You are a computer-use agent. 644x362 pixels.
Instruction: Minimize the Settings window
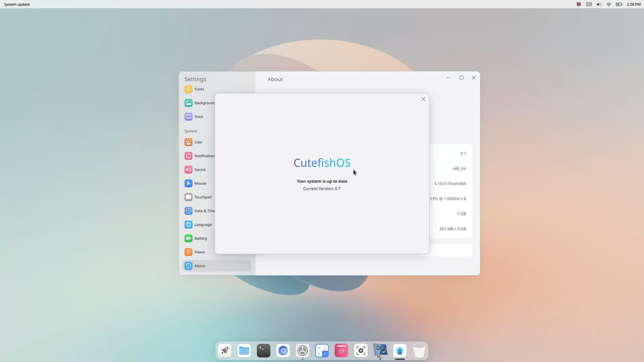(449, 78)
